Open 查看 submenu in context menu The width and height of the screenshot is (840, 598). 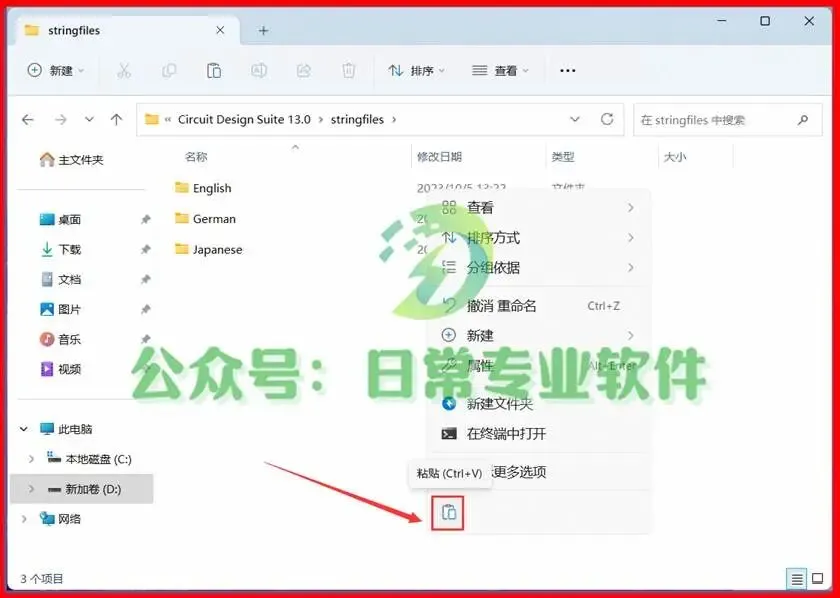pos(538,207)
